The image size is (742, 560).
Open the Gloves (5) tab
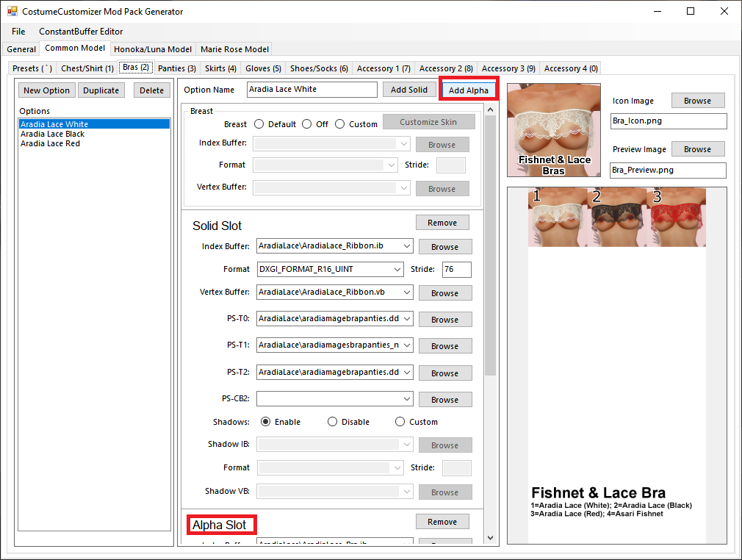(263, 68)
